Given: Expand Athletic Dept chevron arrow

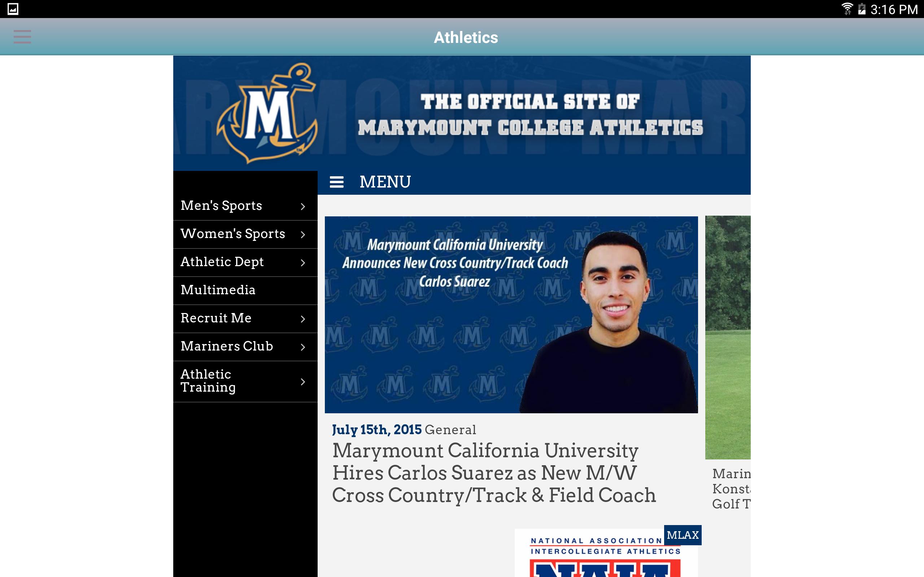Looking at the screenshot, I should [x=303, y=263].
